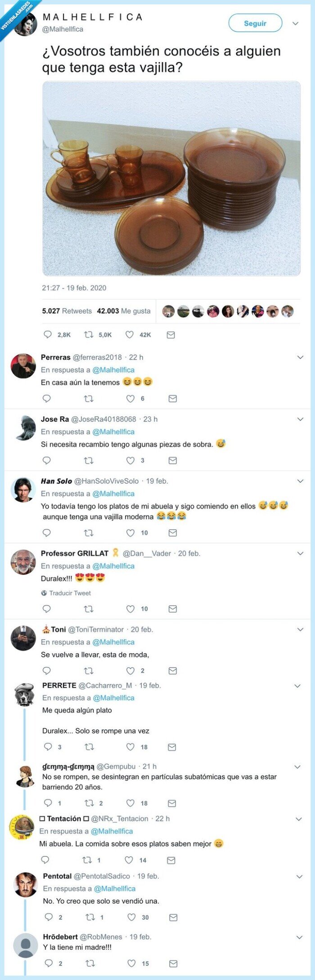Screen dimensions: 315x980
Task: Visit @Malhellfica mention in Toni's reply
Action: point(112,641)
